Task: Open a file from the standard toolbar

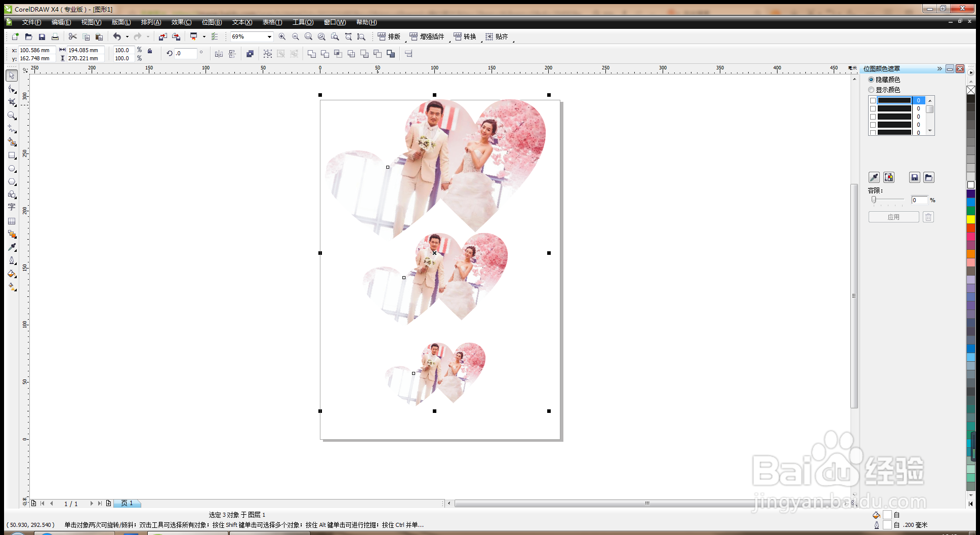Action: [x=28, y=36]
